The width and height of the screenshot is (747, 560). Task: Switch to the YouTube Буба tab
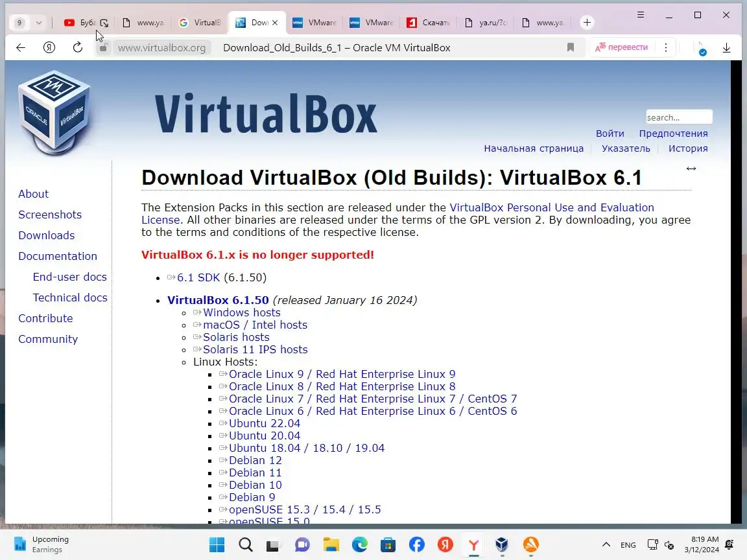(x=86, y=23)
